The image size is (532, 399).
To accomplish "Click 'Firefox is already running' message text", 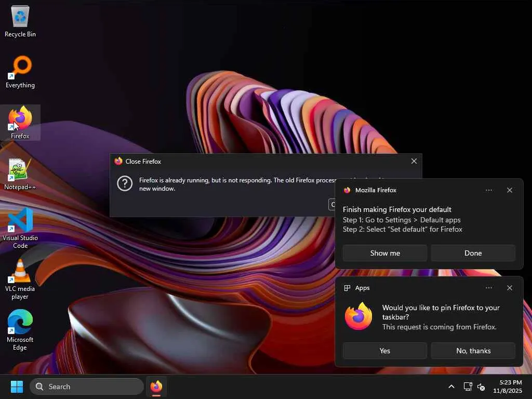I will (237, 184).
